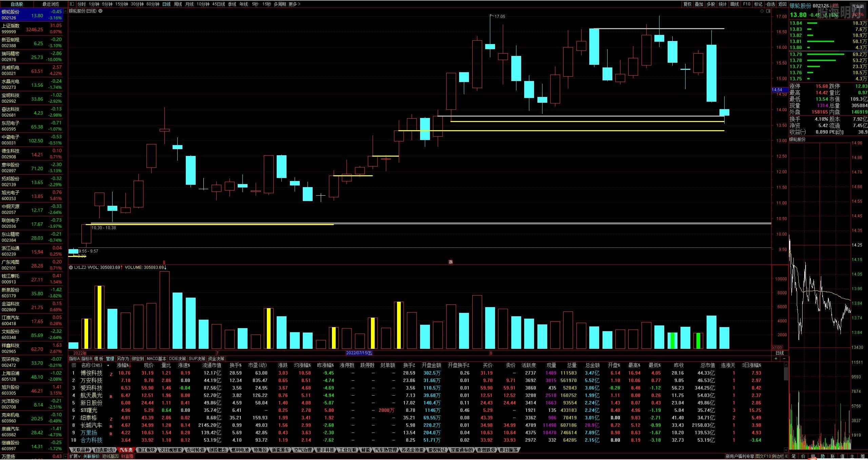Click the 2022/07/15 date marker

[359, 353]
